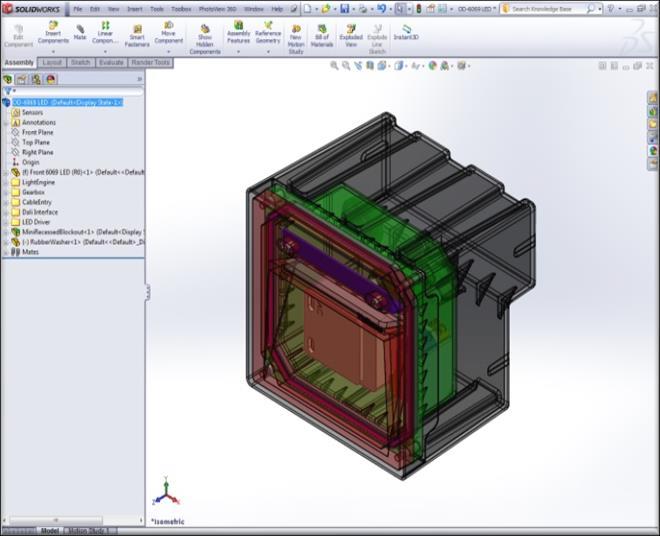Click the Smart Fasteners tool
Image resolution: width=660 pixels, height=536 pixels.
(x=137, y=36)
